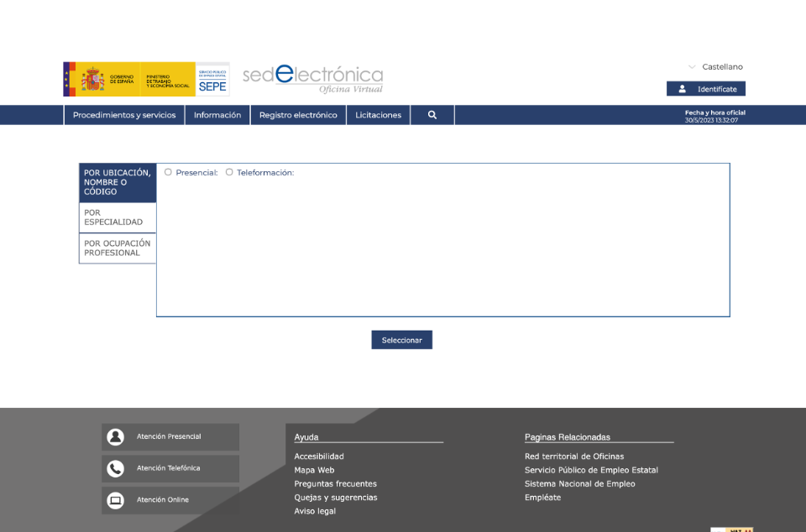The width and height of the screenshot is (806, 532).
Task: Switch to Por Especialidad tab
Action: pos(118,217)
